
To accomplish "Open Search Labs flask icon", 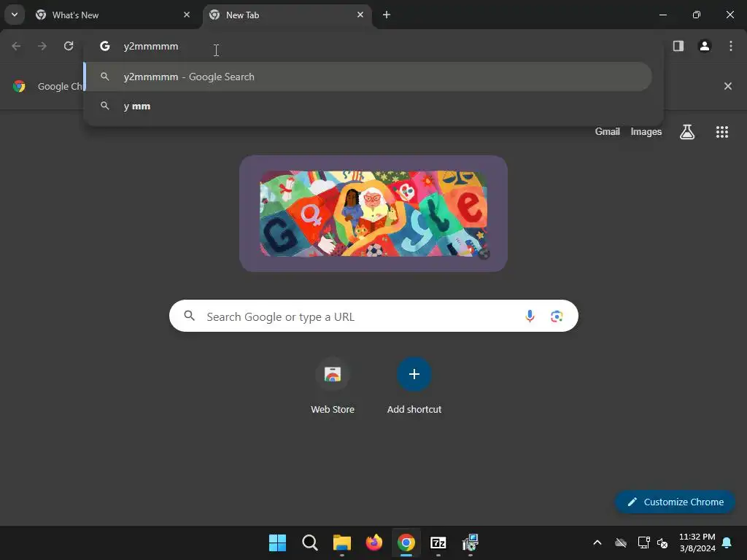I will 687,132.
